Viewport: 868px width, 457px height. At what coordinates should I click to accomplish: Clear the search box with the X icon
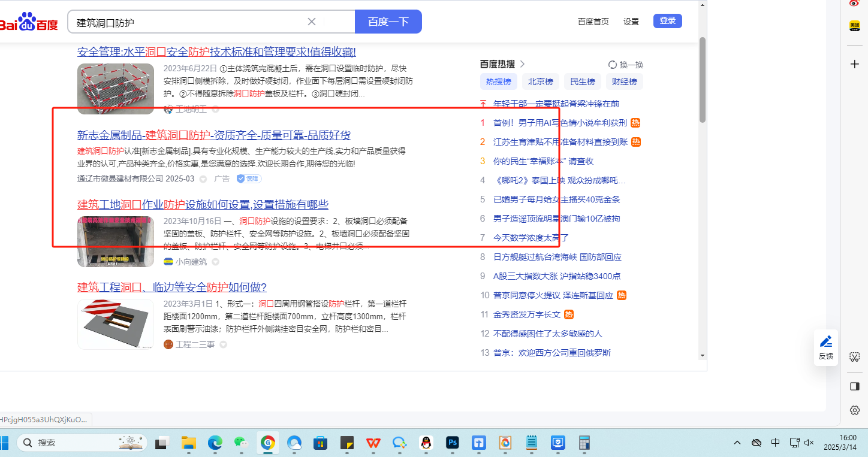click(312, 22)
